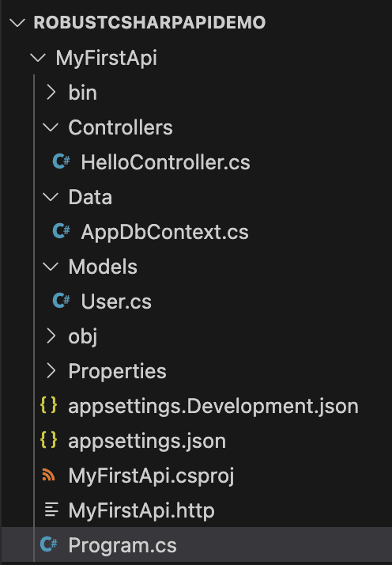Open the MyFirstApi.csproj file name

click(151, 476)
